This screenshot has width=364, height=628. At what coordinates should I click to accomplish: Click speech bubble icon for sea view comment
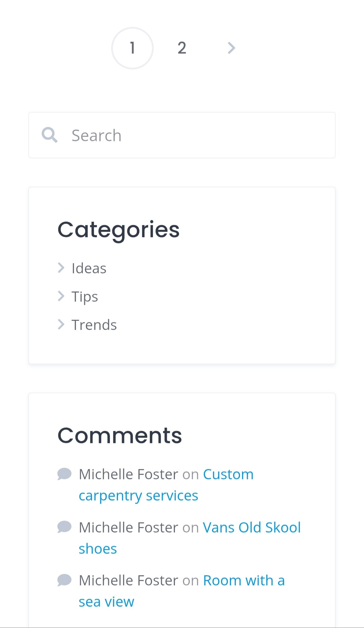64,580
